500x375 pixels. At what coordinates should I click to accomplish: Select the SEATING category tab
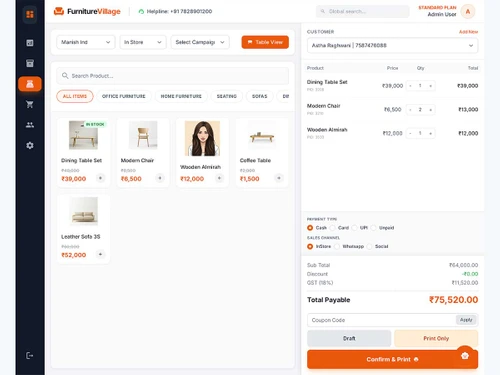coord(227,96)
